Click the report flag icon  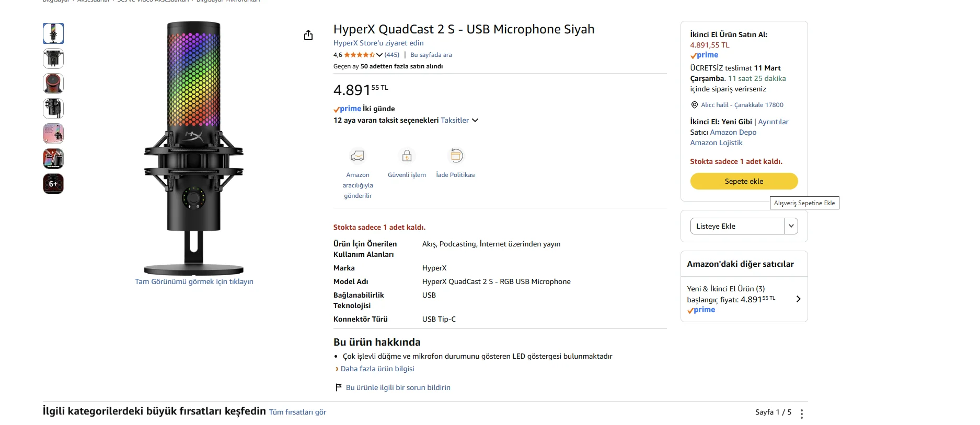pyautogui.click(x=338, y=387)
